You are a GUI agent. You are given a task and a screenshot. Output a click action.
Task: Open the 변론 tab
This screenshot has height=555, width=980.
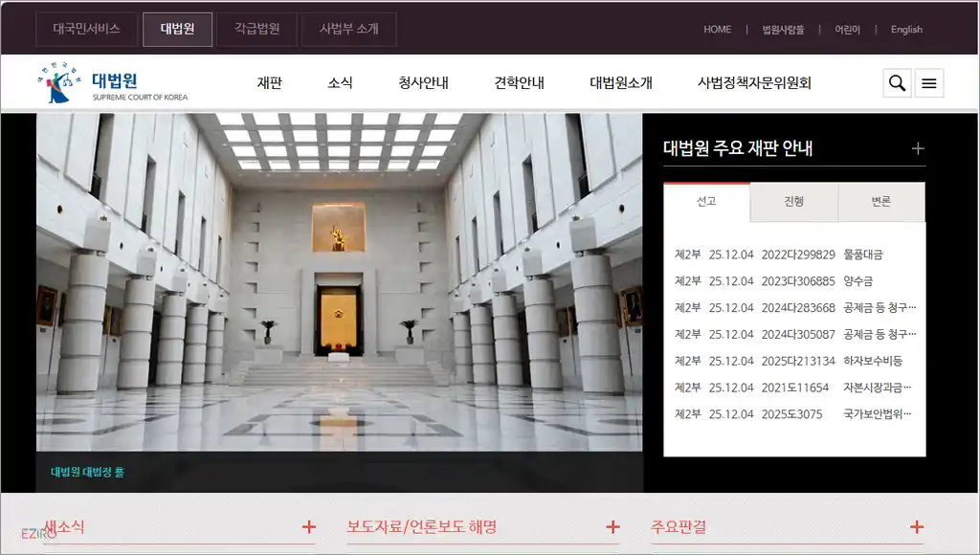(x=880, y=202)
